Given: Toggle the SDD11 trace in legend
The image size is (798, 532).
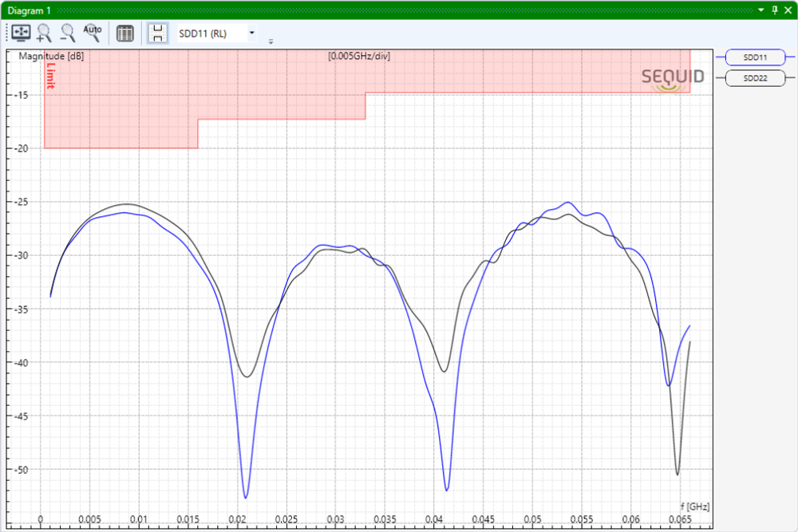Looking at the screenshot, I should pyautogui.click(x=755, y=57).
